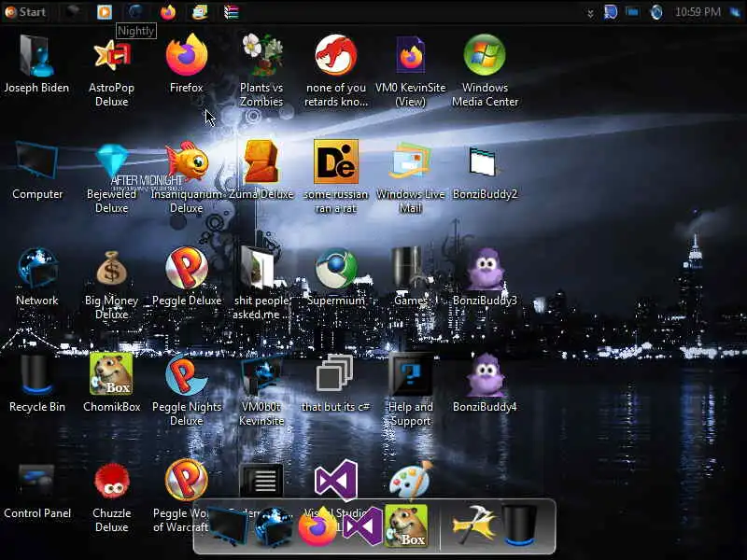Open Firefox from the top taskbar
The image size is (747, 560).
tap(168, 12)
